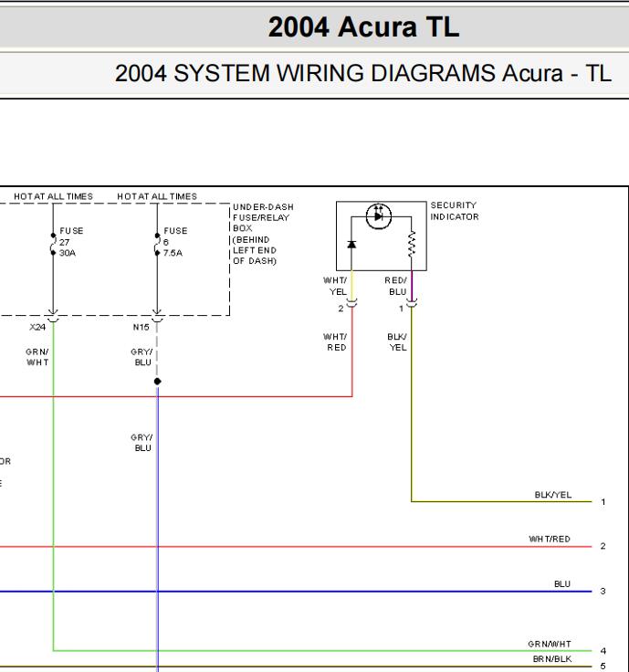Click the Fuse 27 symbol on the wire
629x672 pixels.
(53, 244)
